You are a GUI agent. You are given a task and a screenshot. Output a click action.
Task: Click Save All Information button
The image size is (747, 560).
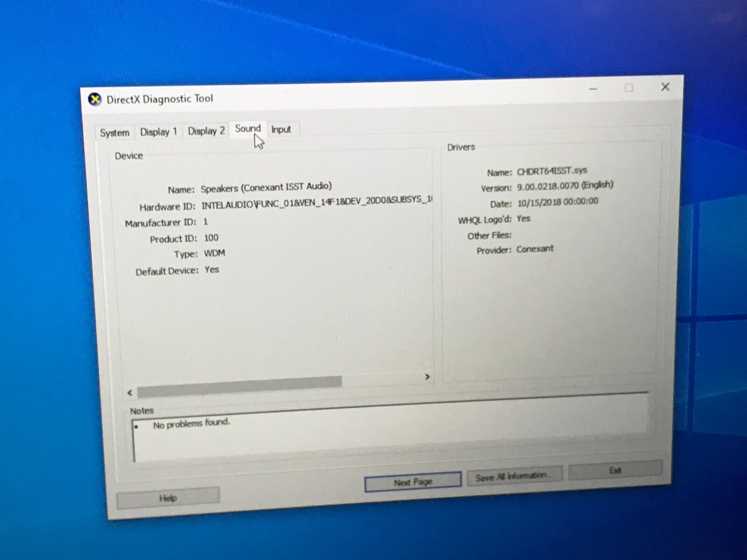pyautogui.click(x=514, y=476)
